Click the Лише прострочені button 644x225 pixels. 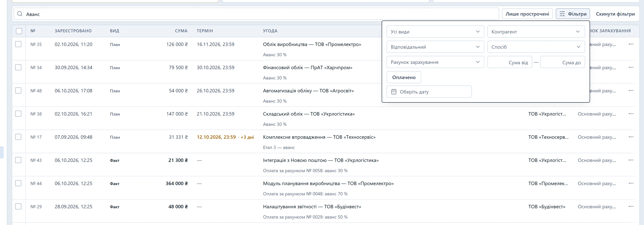point(527,14)
